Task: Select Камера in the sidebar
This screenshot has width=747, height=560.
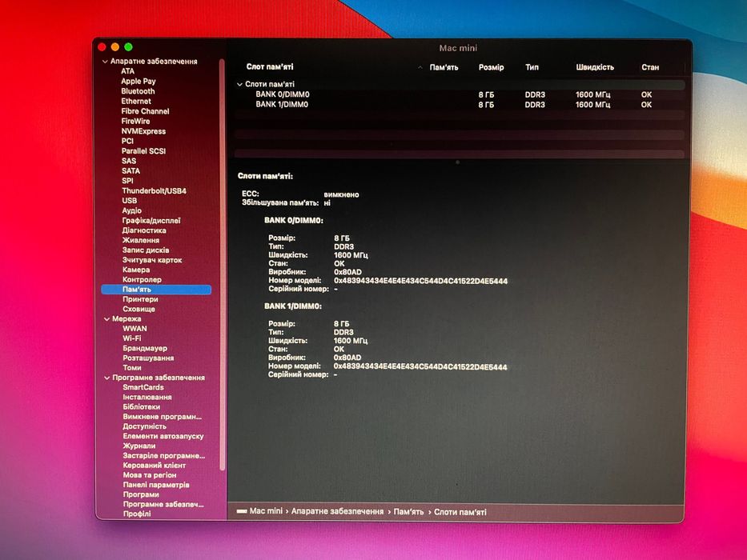Action: [136, 270]
